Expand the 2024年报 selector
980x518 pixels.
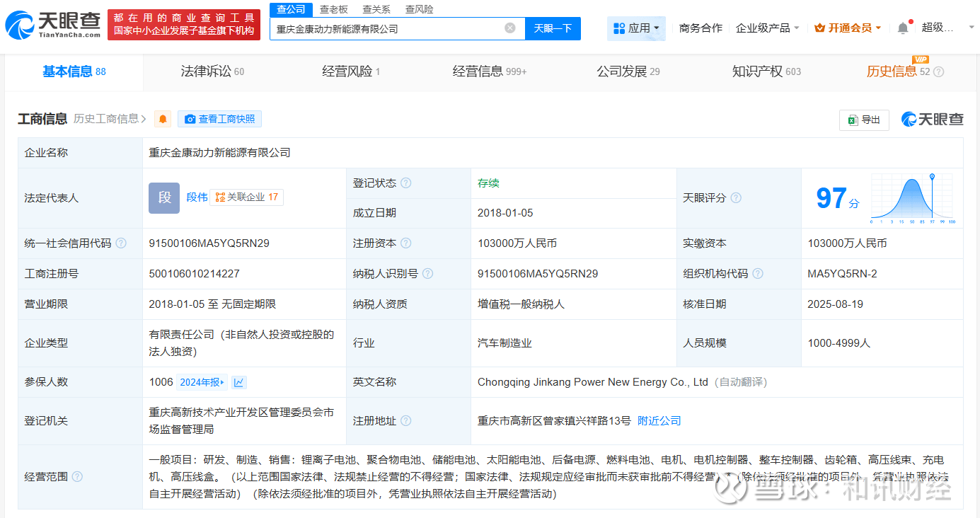pyautogui.click(x=202, y=383)
